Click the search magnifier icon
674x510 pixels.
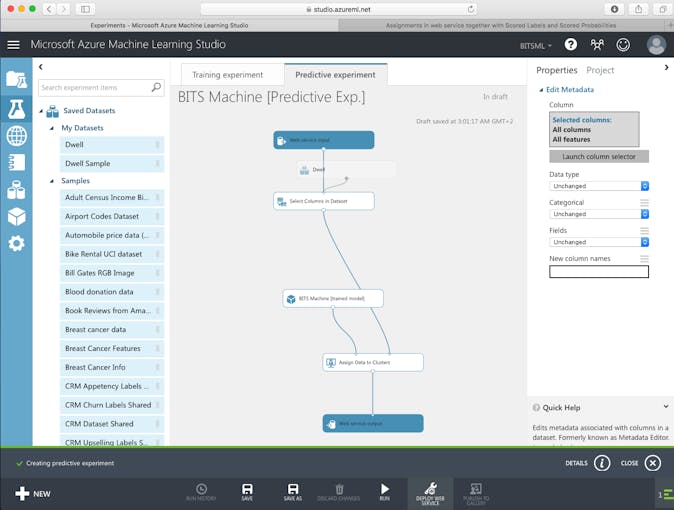point(156,87)
